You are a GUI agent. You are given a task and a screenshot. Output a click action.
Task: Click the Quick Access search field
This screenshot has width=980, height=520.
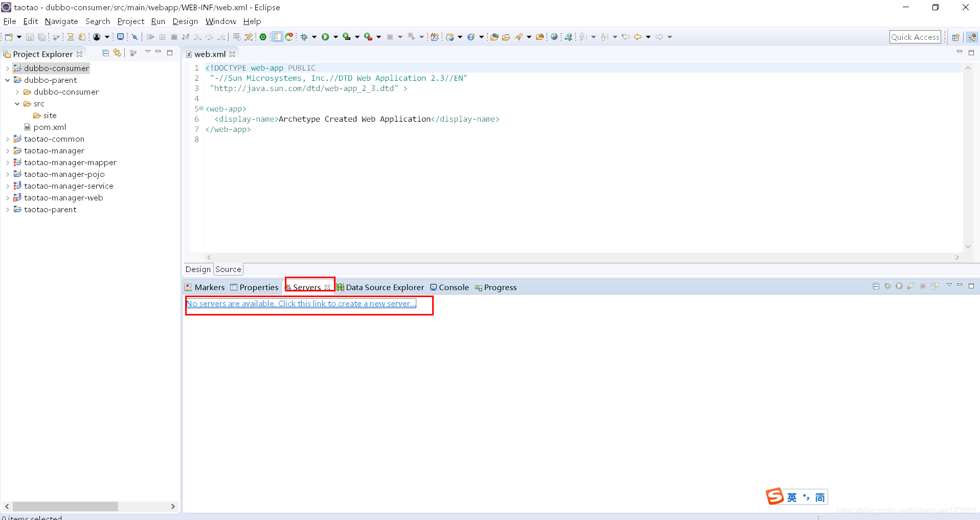coord(915,37)
